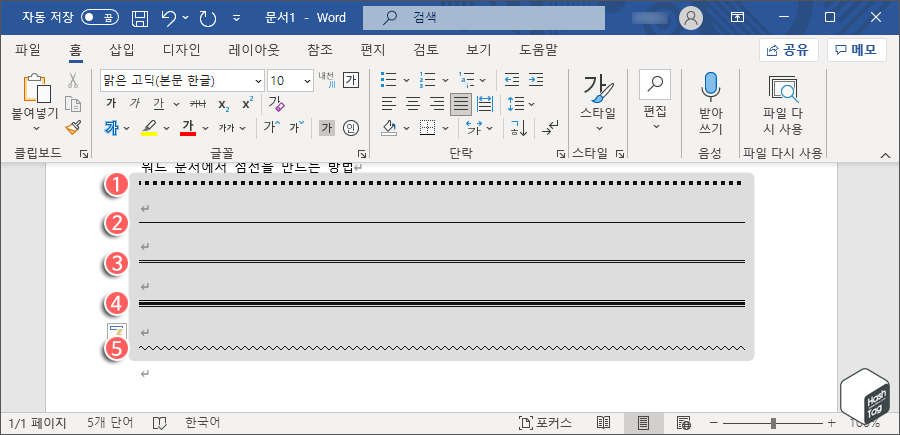Screen dimensions: 900x435
Task: Click the Cut scissors icon
Action: [72, 80]
